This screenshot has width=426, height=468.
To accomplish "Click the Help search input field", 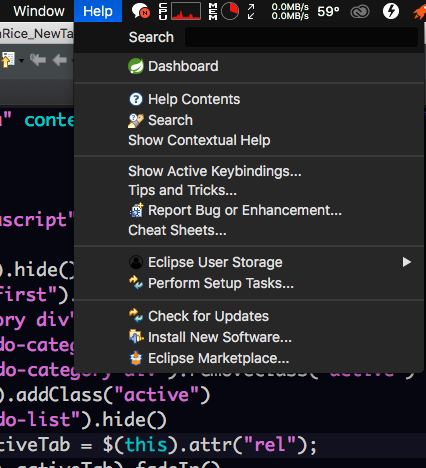I will pos(301,37).
